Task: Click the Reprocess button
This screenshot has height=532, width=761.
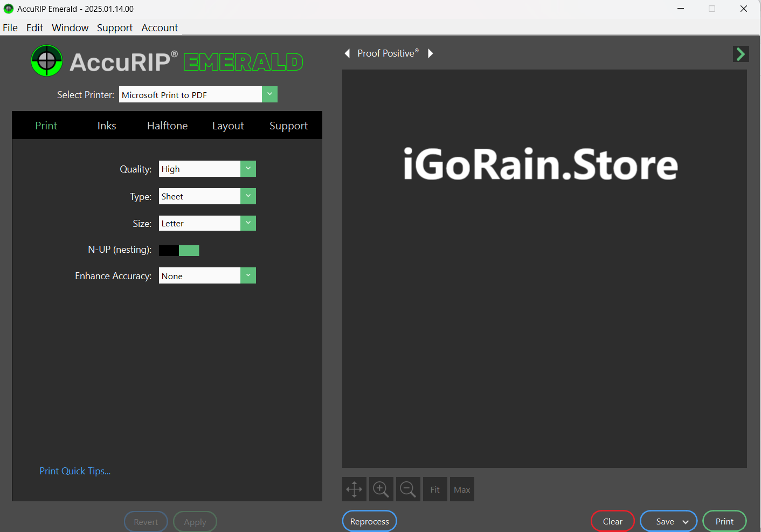Action: click(x=370, y=521)
